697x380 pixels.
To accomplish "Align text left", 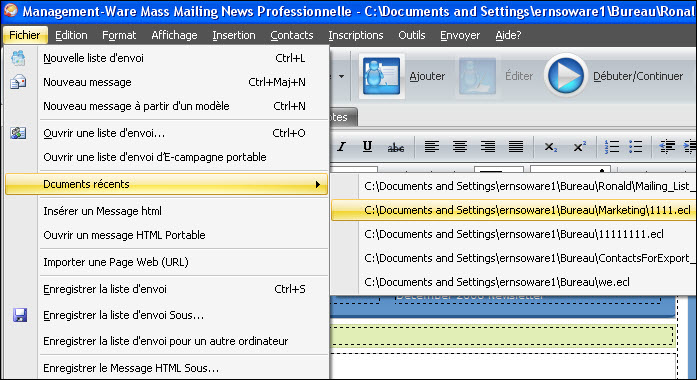I will pos(431,146).
